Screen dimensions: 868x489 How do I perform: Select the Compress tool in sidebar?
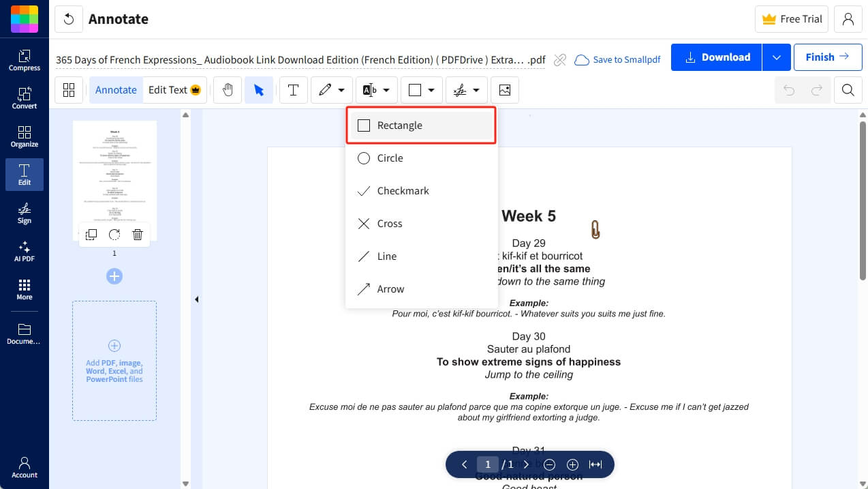[24, 61]
